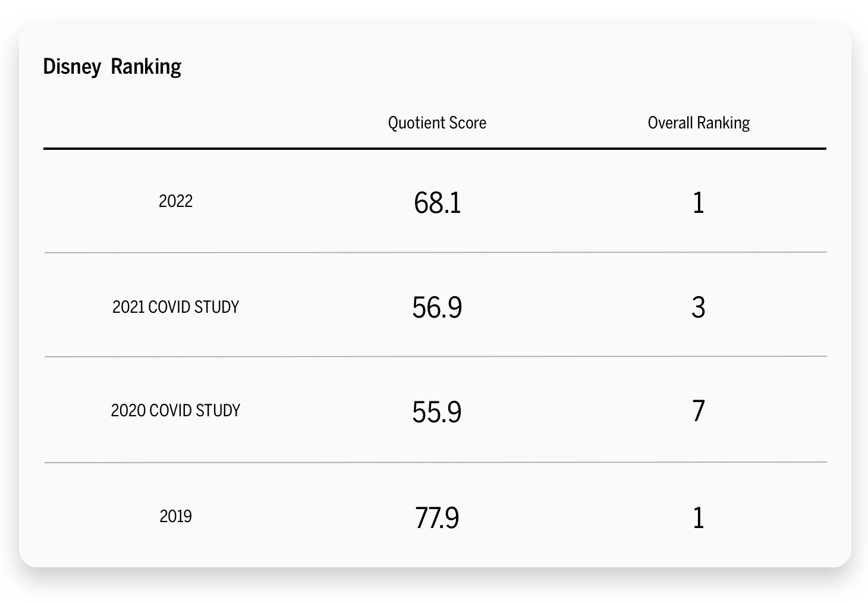Click the overall ranking value 7
Image resolution: width=868 pixels, height=603 pixels.
coord(699,412)
